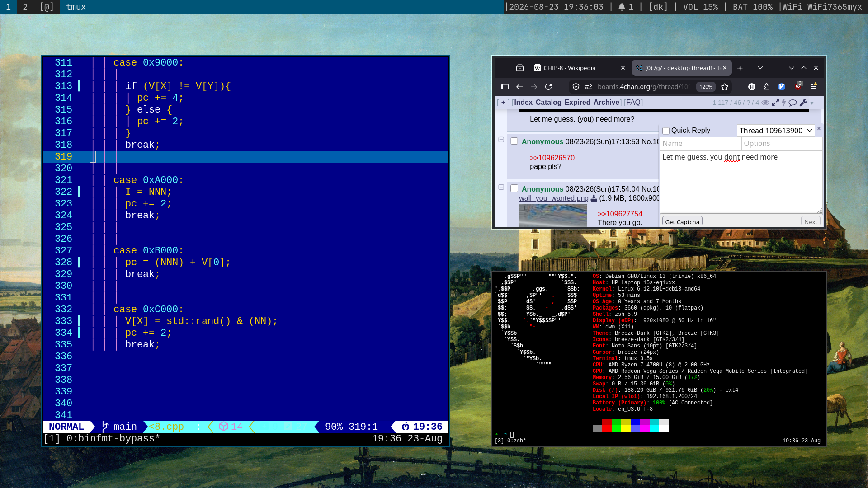Open the H extension icon
Viewport: 868px width, 488px height.
pyautogui.click(x=752, y=87)
